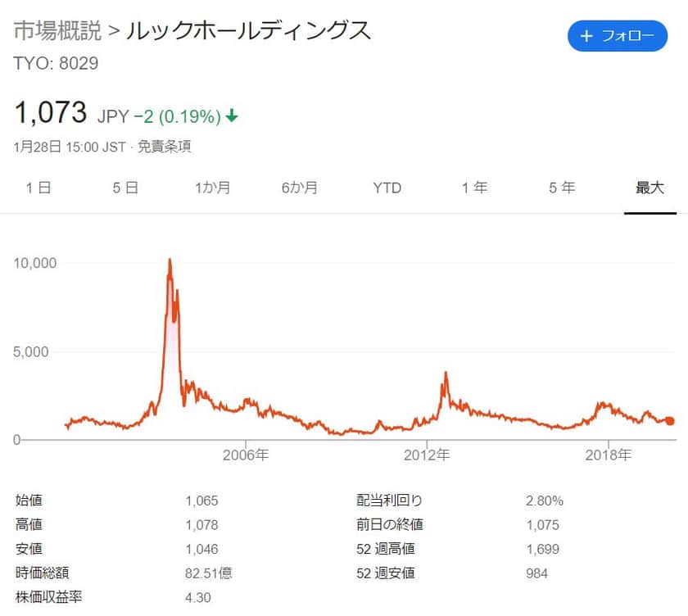Open the 市場概説 breadcrumb link
This screenshot has height=616, width=688.
pos(57,31)
